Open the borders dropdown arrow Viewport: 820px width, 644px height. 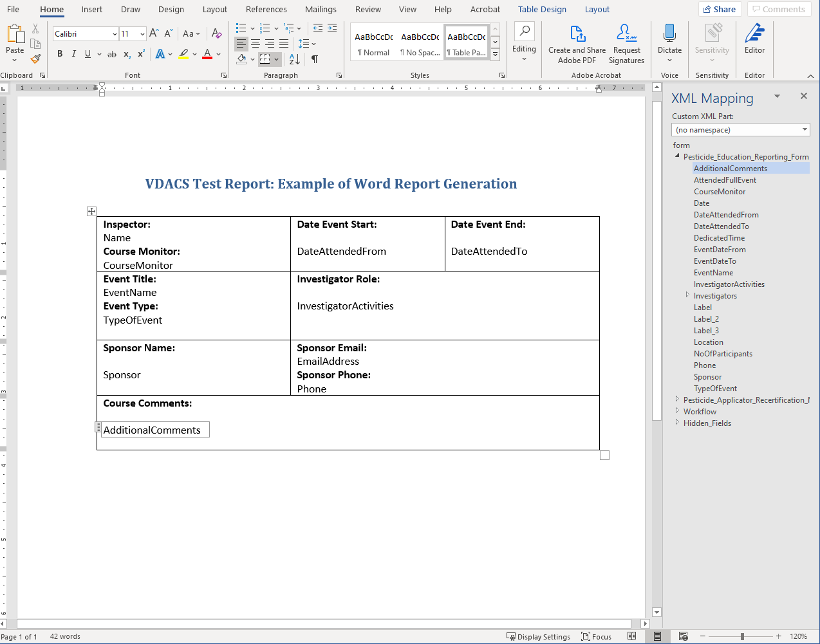pyautogui.click(x=276, y=59)
